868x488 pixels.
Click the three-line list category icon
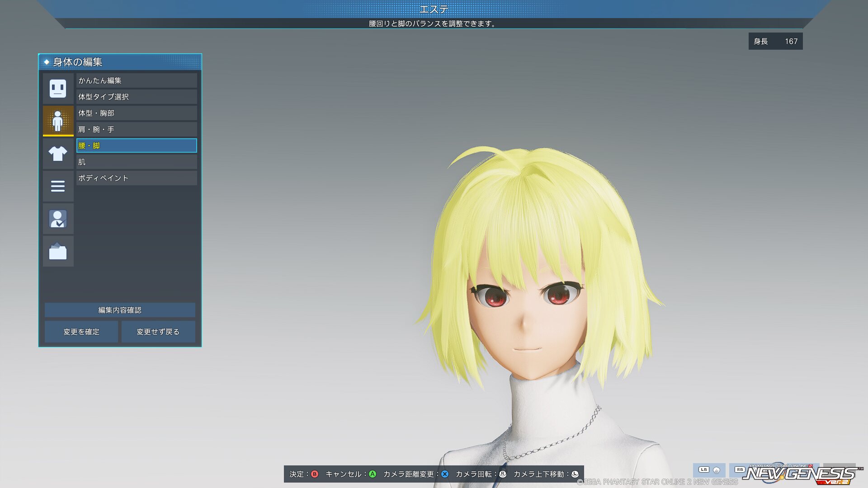(x=58, y=186)
